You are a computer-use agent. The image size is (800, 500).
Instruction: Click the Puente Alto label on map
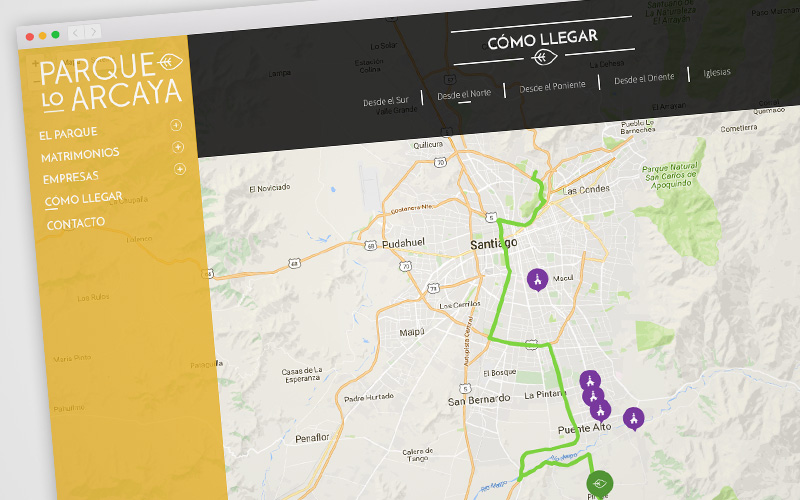tap(584, 429)
